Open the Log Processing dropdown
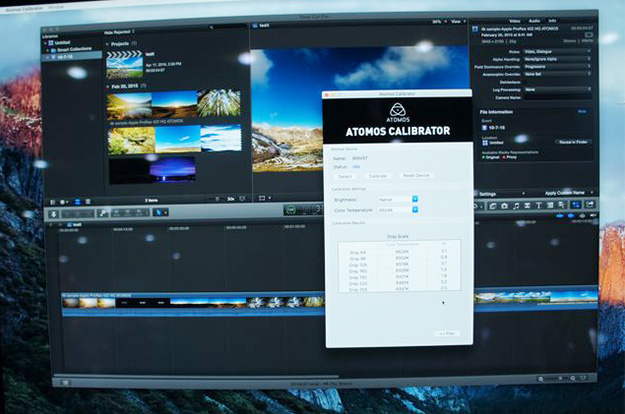This screenshot has height=414, width=625. pyautogui.click(x=557, y=90)
